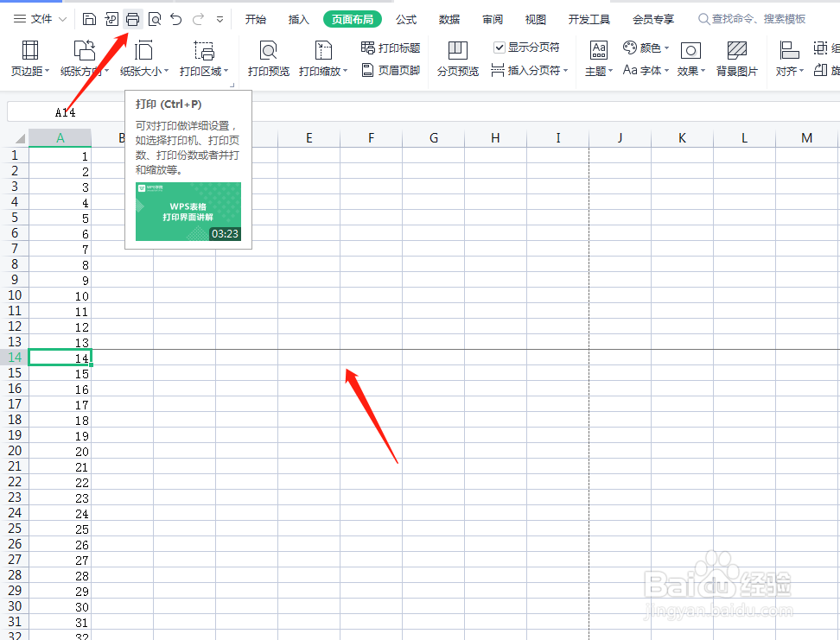Select column G header
The width and height of the screenshot is (840, 640).
[x=433, y=138]
